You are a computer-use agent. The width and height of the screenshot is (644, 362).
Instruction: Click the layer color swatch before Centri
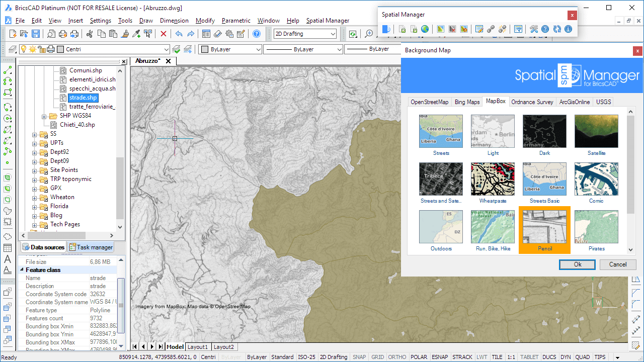61,49
